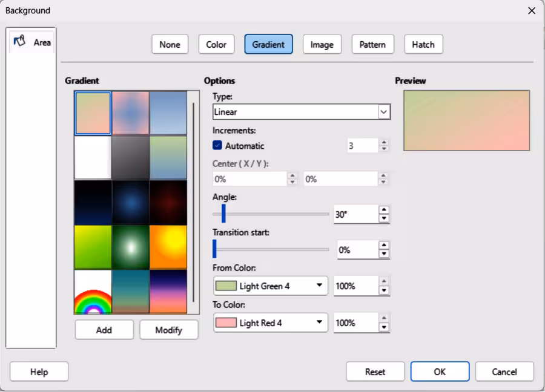Switch to the Image fill type

coord(322,44)
